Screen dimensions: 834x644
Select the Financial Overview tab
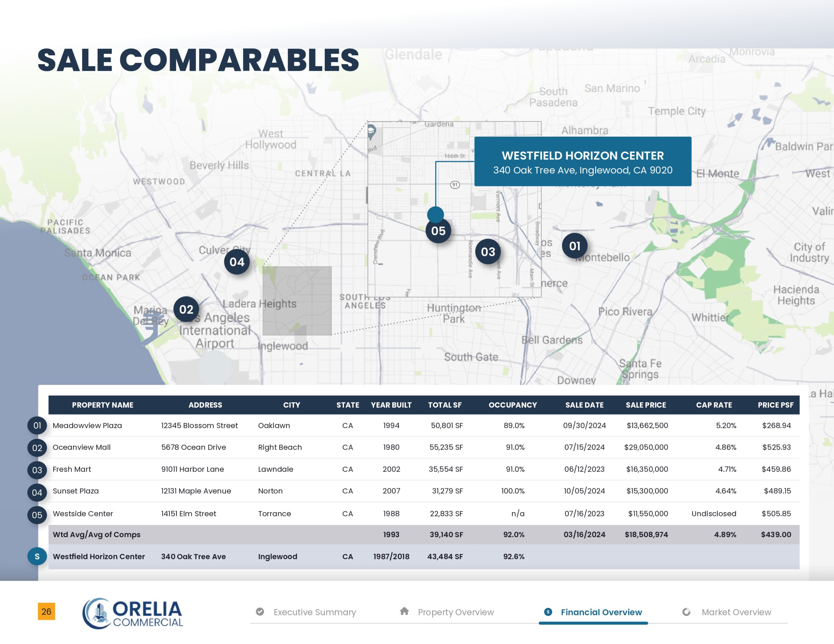pos(601,612)
